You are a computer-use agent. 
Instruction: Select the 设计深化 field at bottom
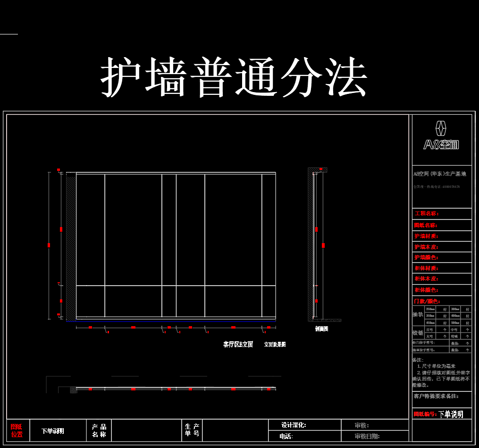[x=294, y=425]
